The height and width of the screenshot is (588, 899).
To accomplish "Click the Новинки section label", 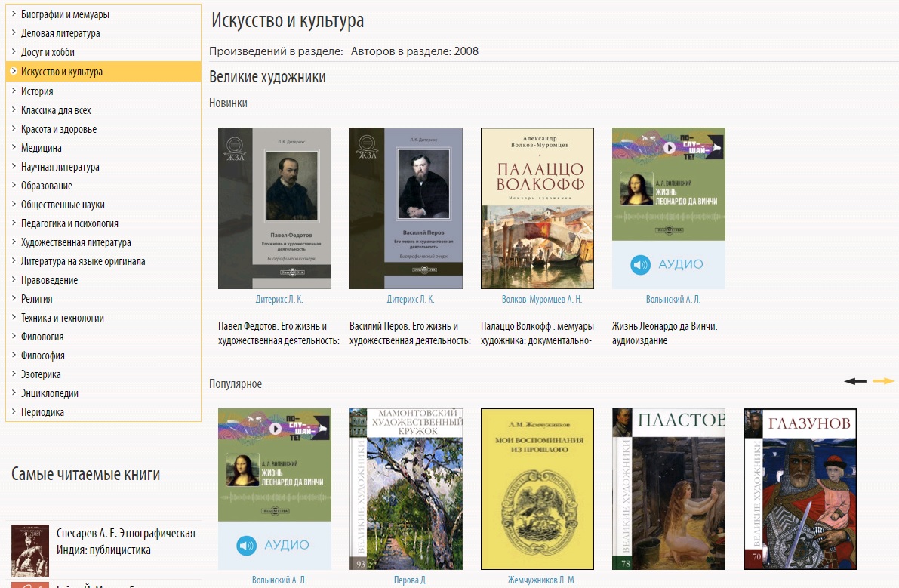I will point(228,103).
